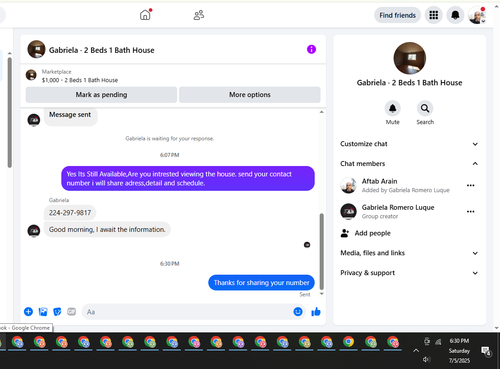Open the Gabriela Romero Luque member entry
Screen dimensions: 500x369
click(x=402, y=211)
